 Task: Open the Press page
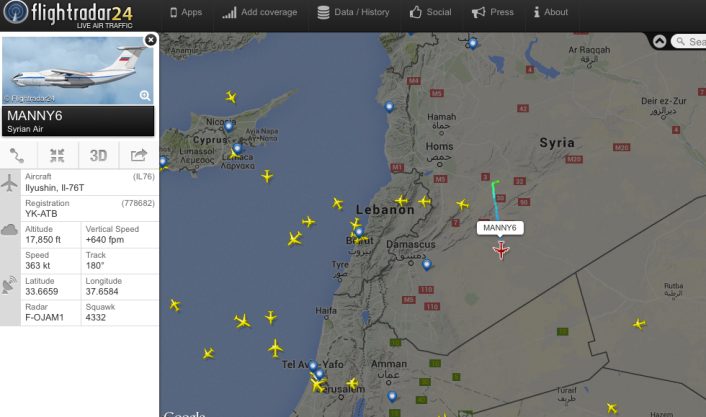493,13
